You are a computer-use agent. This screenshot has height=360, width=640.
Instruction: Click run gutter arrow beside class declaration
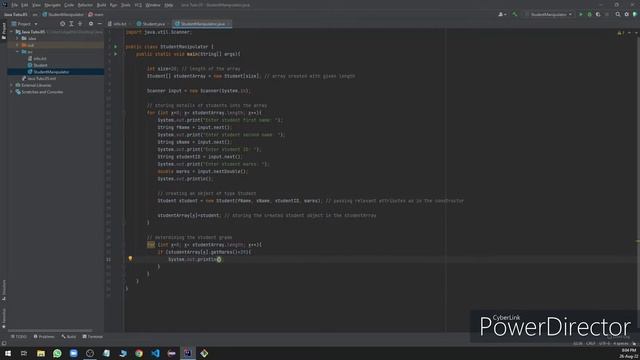(x=116, y=47)
